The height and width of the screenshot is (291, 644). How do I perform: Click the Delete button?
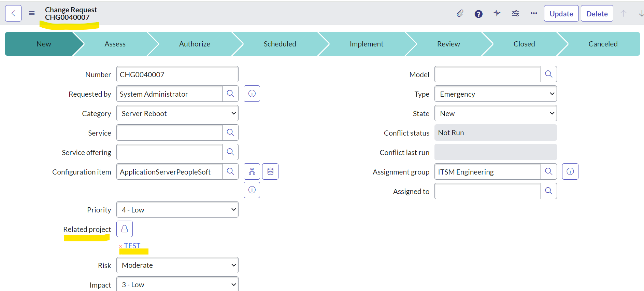(597, 14)
